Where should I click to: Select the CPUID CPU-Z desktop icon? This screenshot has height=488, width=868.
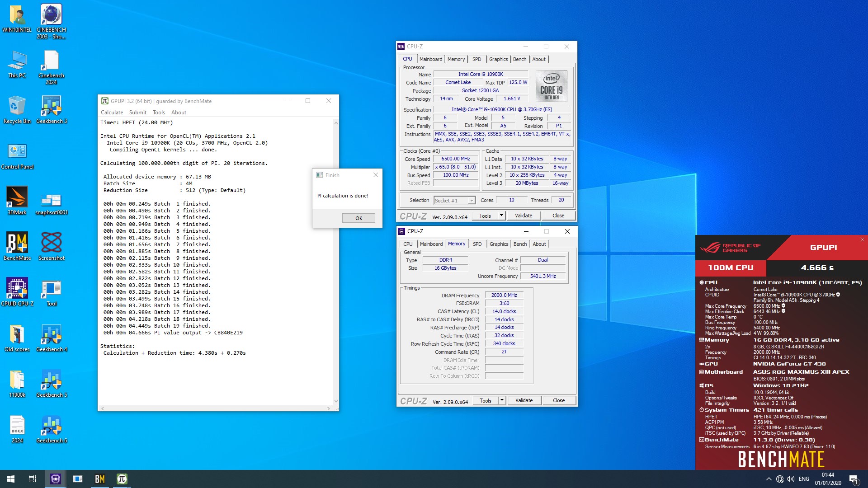tap(17, 292)
